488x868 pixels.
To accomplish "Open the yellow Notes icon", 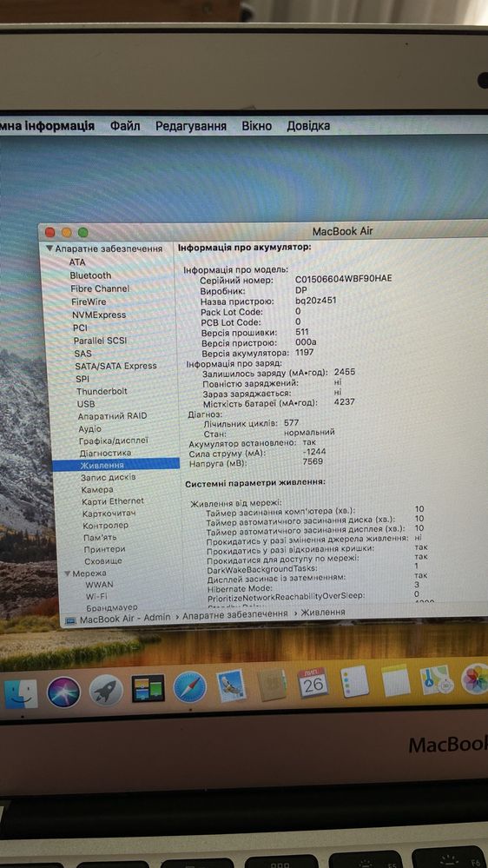I will [x=396, y=679].
